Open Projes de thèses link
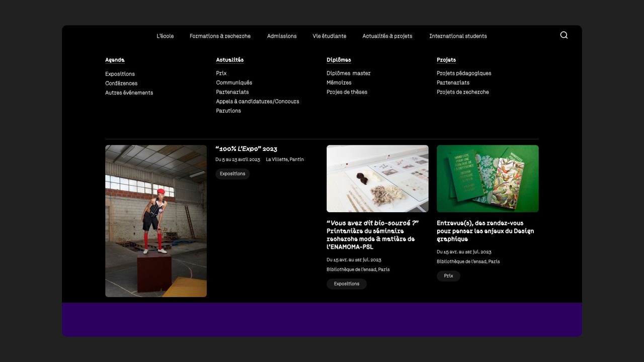 coord(347,93)
